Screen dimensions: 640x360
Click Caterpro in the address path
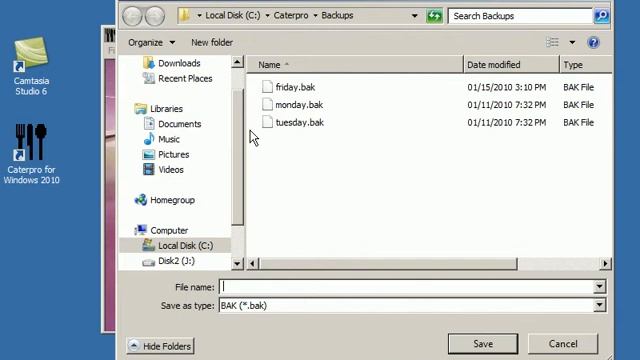click(x=291, y=16)
